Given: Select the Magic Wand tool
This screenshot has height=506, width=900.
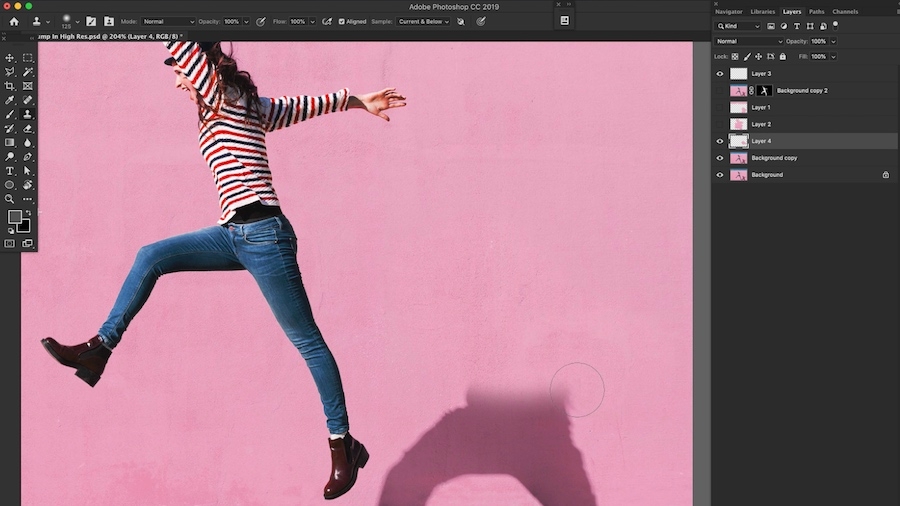Looking at the screenshot, I should tap(28, 72).
